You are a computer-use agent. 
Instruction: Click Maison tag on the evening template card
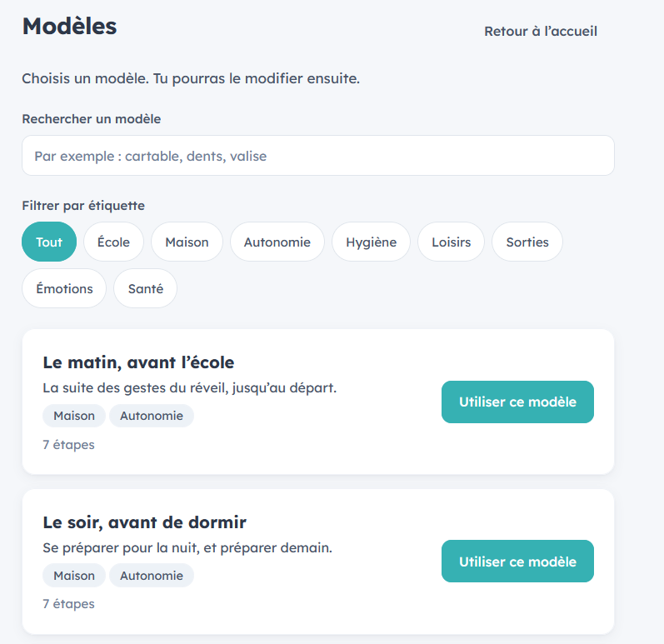tap(74, 576)
